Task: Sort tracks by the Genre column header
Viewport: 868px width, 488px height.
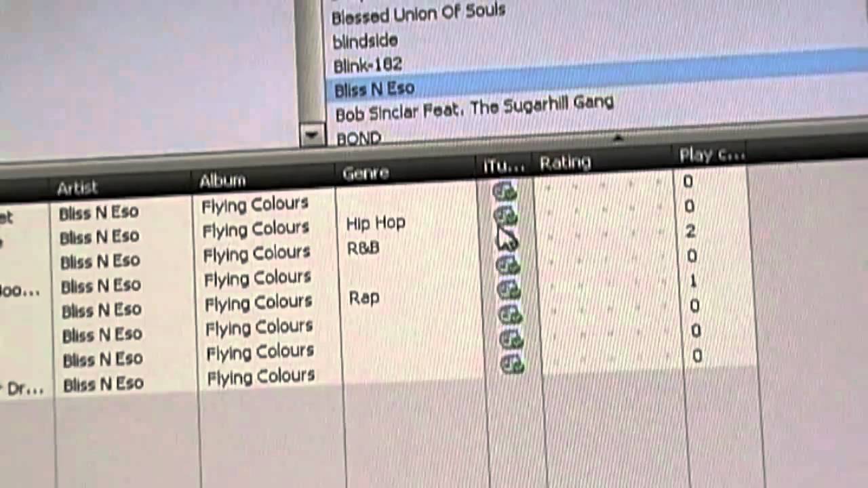Action: [x=366, y=174]
